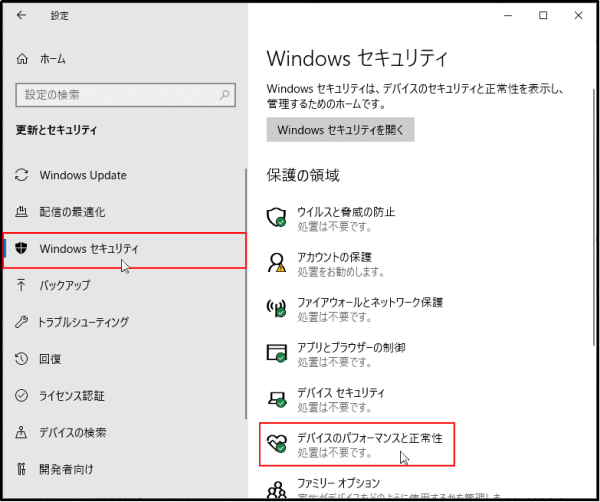Open バックアップ settings
This screenshot has height=502, width=600.
point(65,285)
